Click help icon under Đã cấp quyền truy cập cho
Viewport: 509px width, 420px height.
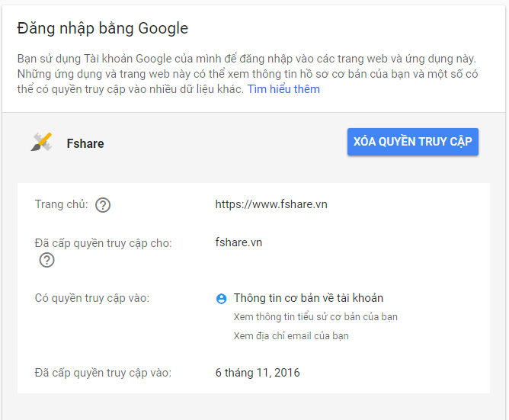click(46, 260)
